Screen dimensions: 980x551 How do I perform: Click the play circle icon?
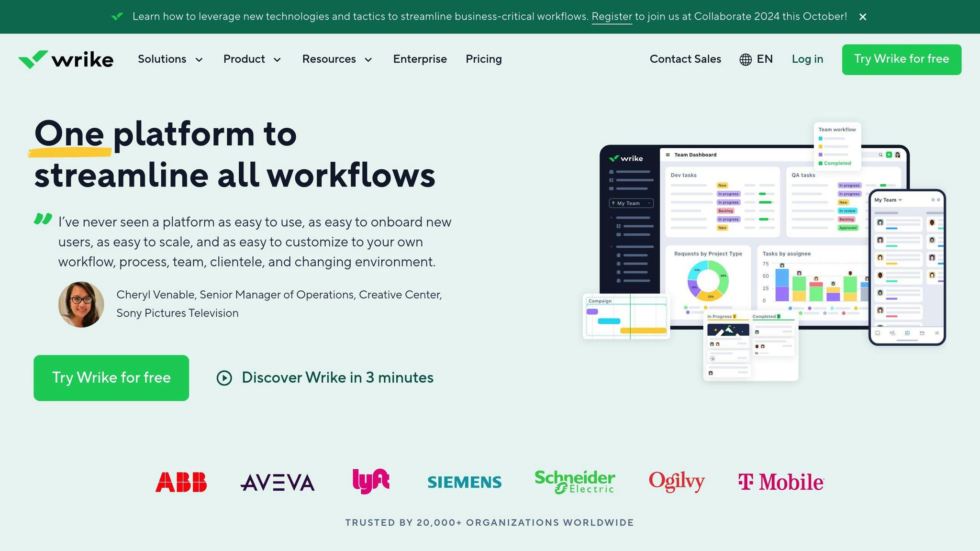point(224,378)
